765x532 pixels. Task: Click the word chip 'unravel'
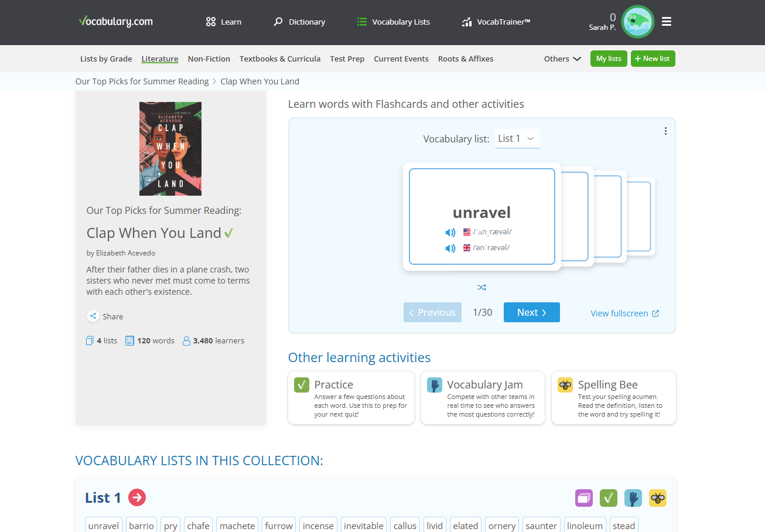[104, 525]
